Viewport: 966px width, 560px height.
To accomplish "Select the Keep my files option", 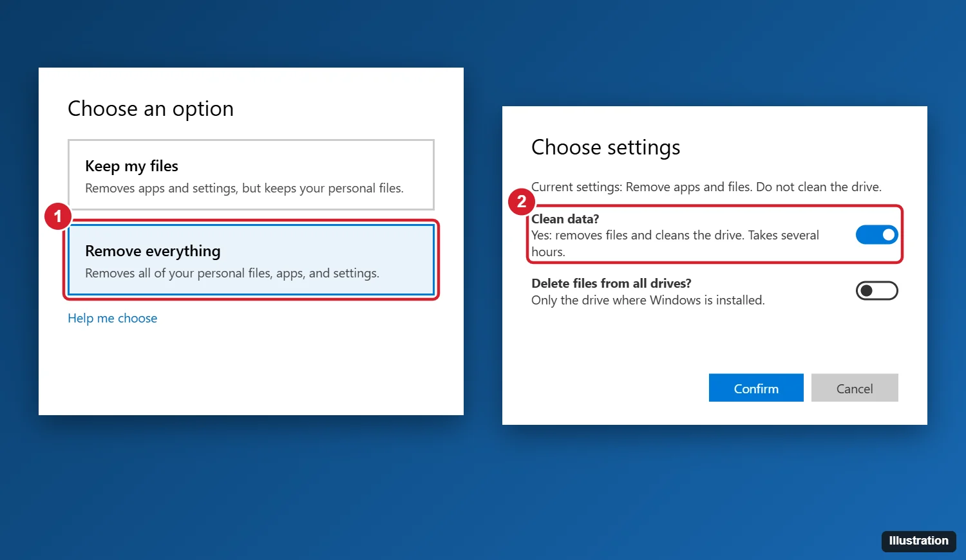I will tap(251, 174).
